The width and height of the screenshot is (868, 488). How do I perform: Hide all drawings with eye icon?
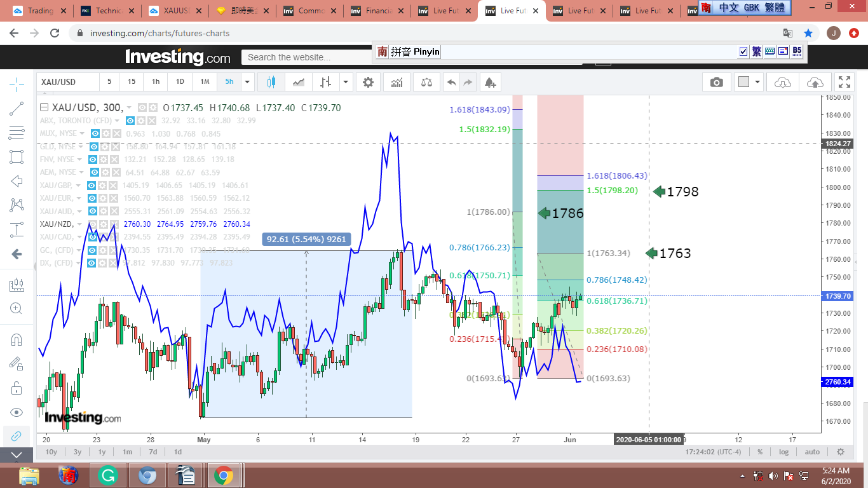(x=17, y=412)
